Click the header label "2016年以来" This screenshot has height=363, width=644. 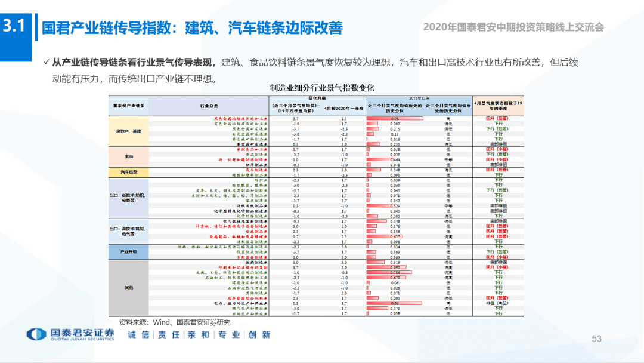coord(419,99)
